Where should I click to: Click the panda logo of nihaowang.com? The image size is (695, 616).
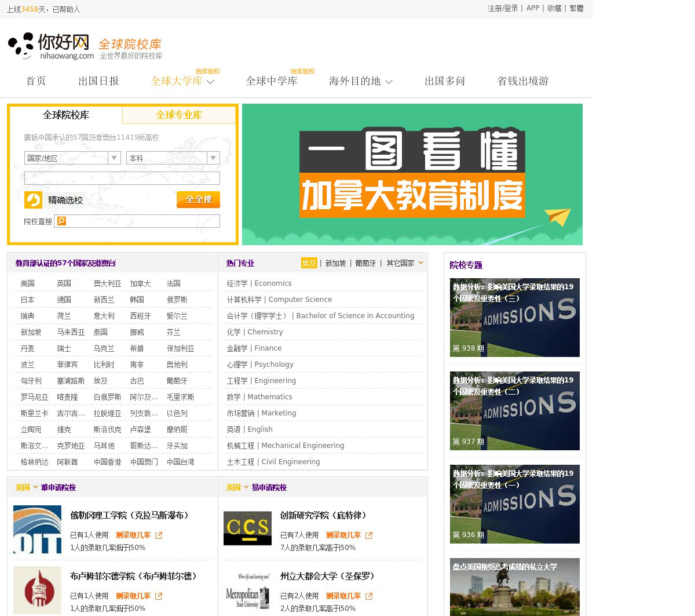pyautogui.click(x=21, y=45)
